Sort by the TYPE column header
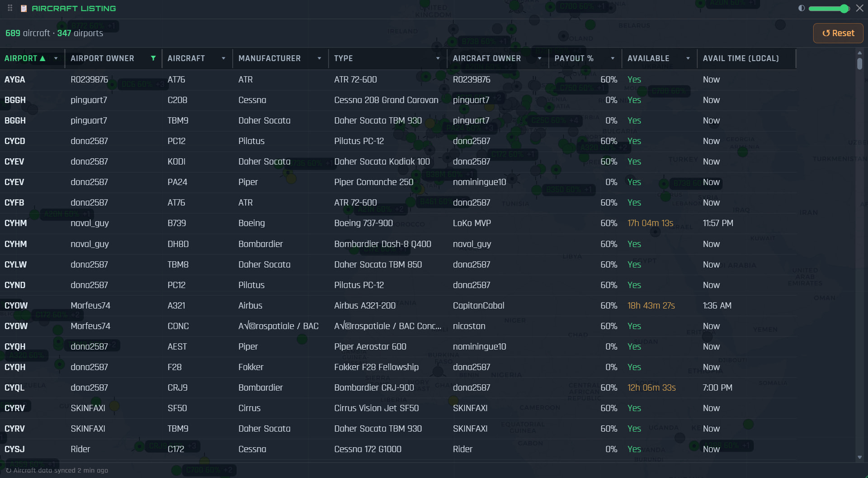868x478 pixels. pyautogui.click(x=344, y=58)
